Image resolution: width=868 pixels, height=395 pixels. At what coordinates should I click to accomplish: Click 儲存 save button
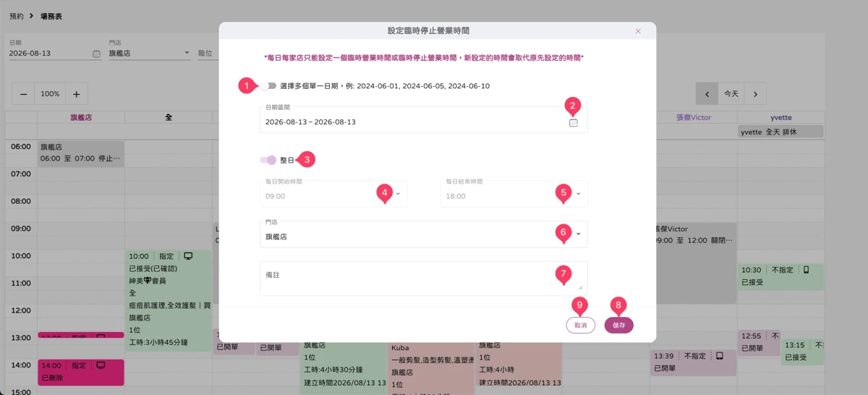(x=619, y=326)
